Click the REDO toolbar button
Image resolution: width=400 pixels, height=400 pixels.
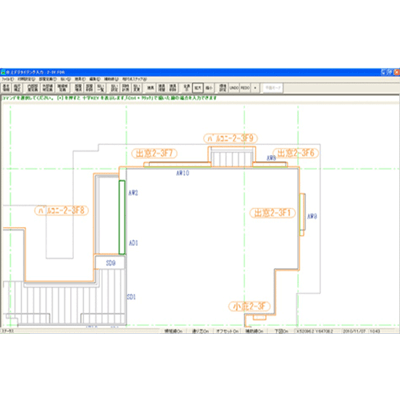click(245, 88)
